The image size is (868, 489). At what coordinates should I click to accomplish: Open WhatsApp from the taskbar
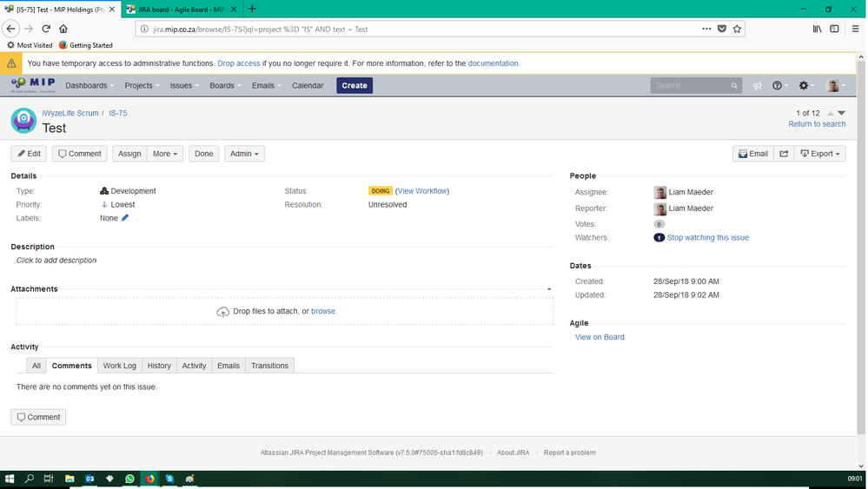(x=129, y=479)
